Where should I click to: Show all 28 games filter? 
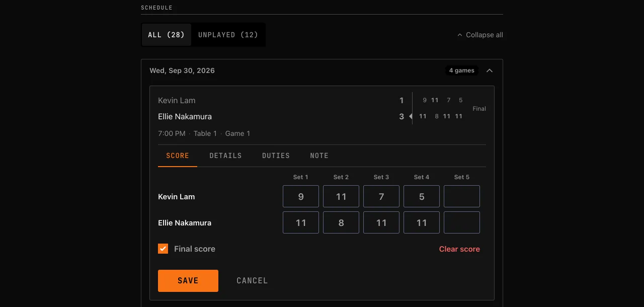tap(167, 35)
